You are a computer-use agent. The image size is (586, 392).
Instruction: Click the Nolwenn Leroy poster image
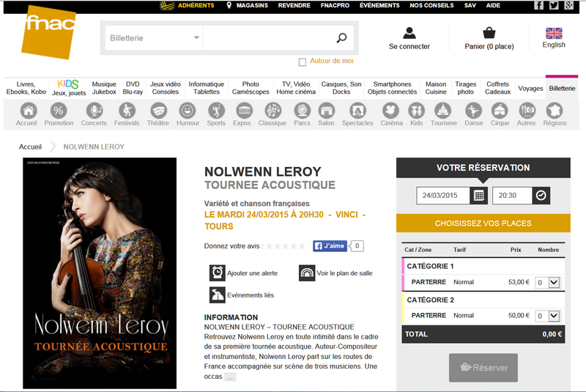click(x=100, y=273)
